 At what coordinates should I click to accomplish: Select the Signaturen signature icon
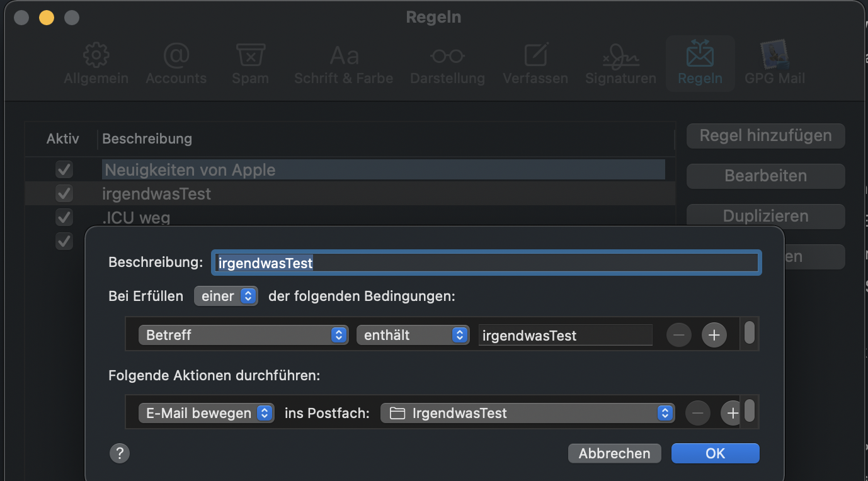coord(620,56)
